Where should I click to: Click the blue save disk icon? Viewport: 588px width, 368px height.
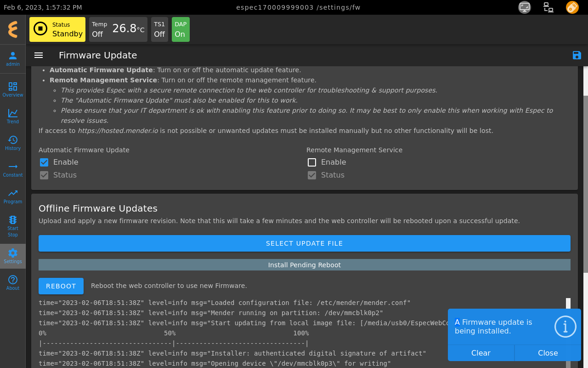coord(577,55)
